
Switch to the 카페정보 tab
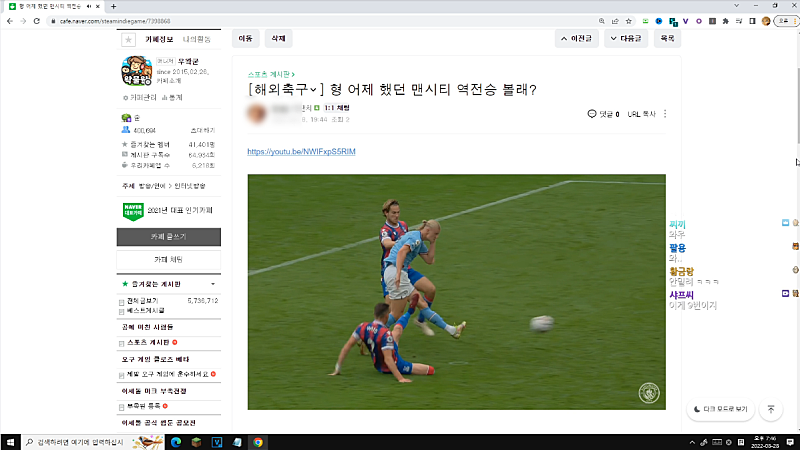click(x=159, y=39)
